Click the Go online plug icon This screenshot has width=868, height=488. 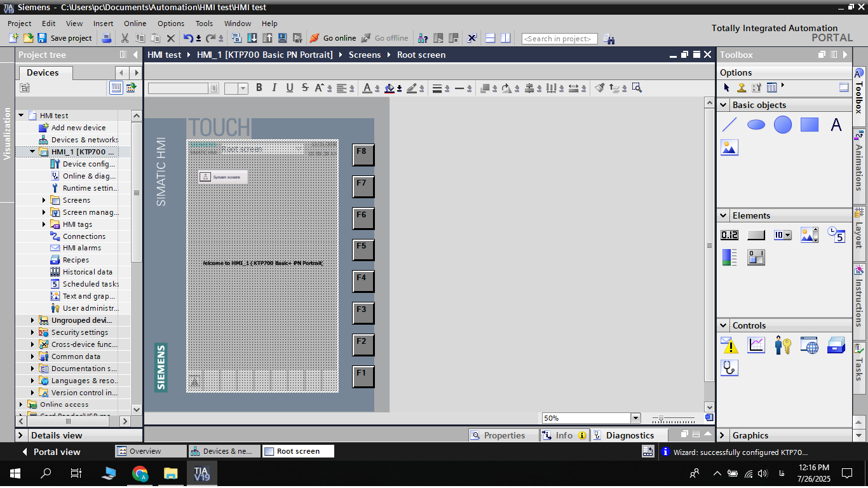[315, 38]
